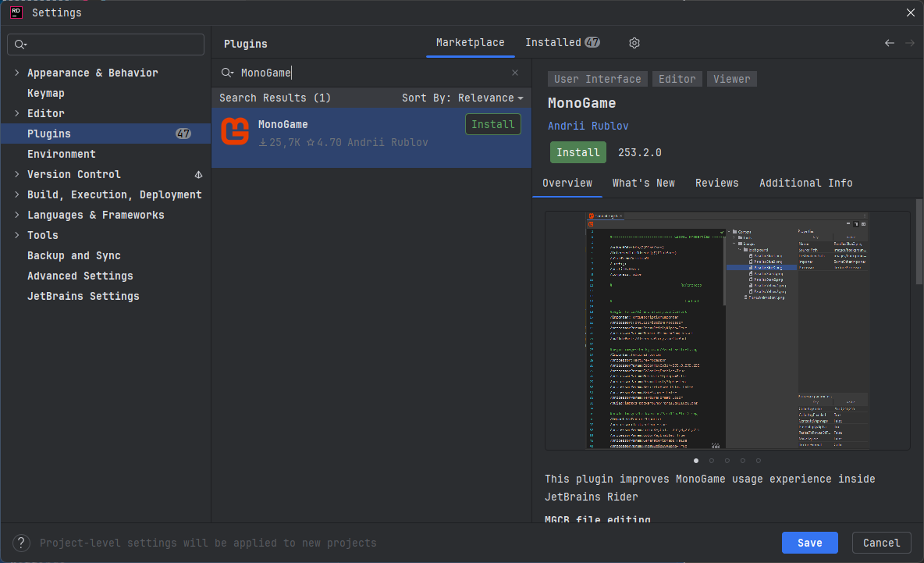The height and width of the screenshot is (563, 924).
Task: Expand Build, Execution, Deployment
Action: [16, 194]
